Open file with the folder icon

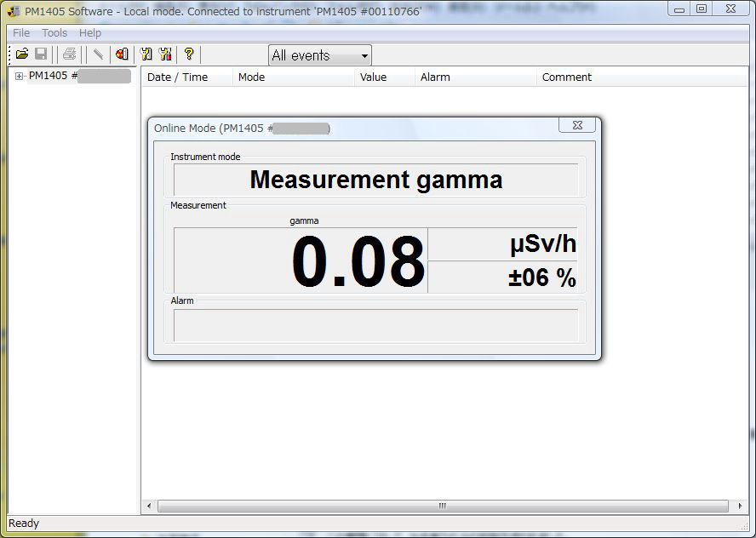(22, 54)
